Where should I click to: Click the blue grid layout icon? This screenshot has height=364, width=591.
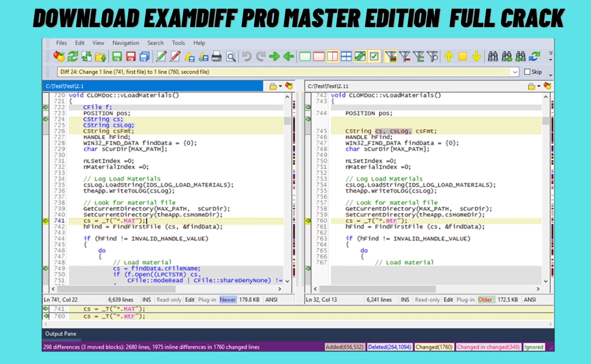(346, 57)
